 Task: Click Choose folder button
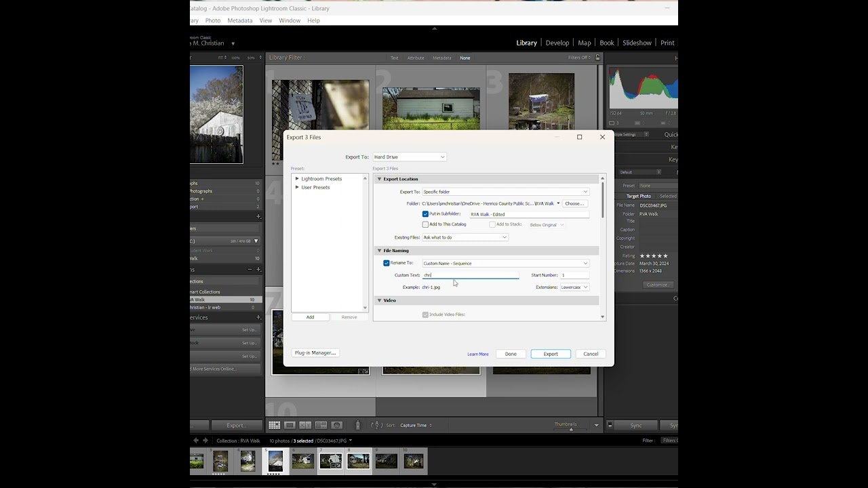574,203
